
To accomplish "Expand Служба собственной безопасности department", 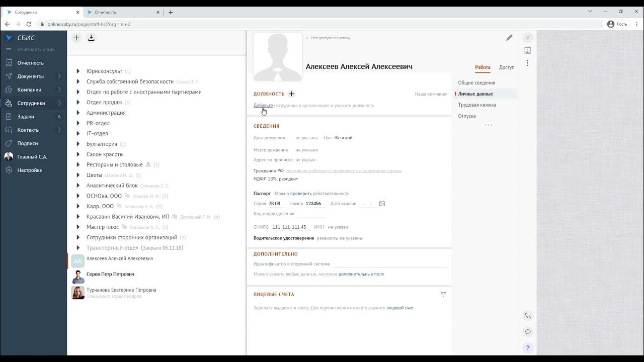I will coord(78,81).
